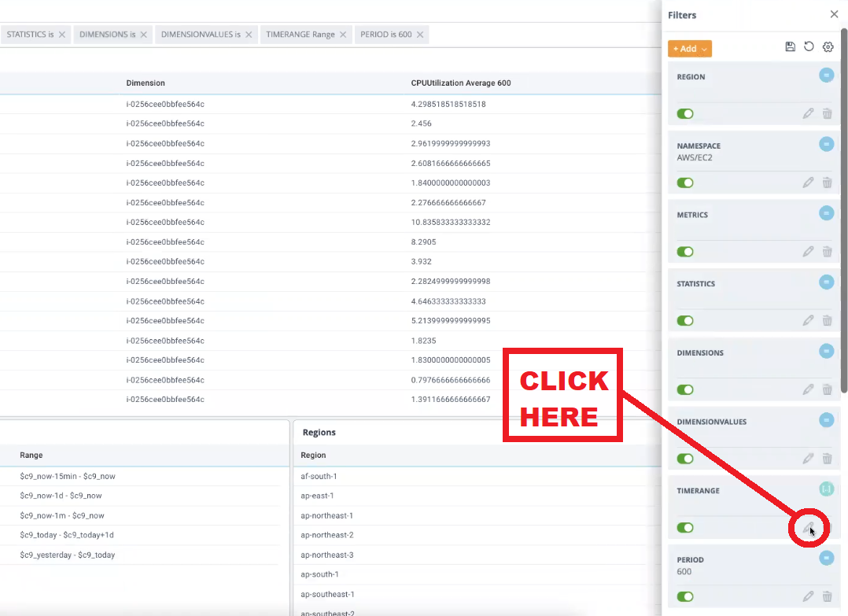Disable the STATISTICS filter toggle
Screen dimensions: 848x616
point(685,320)
